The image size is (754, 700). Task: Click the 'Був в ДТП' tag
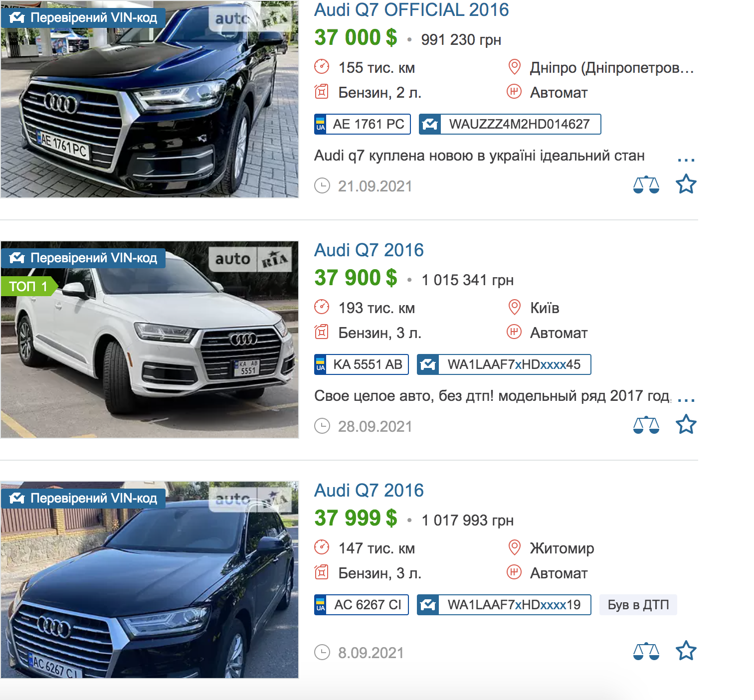638,605
